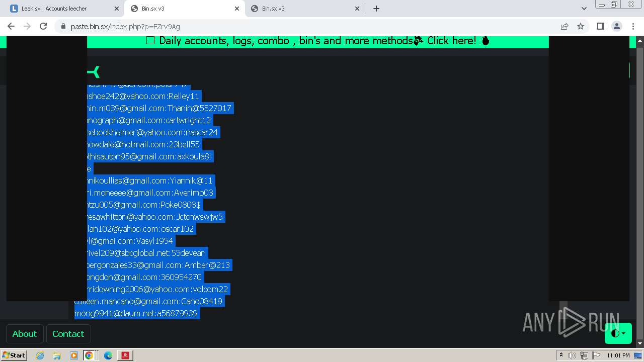View site information lock icon
This screenshot has height=362, width=644.
tap(63, 26)
